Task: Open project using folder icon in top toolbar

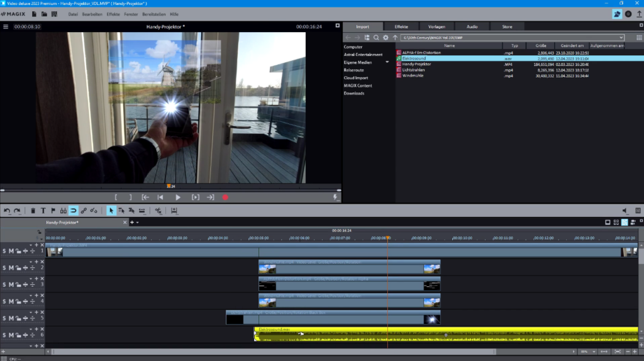Action: 44,14
